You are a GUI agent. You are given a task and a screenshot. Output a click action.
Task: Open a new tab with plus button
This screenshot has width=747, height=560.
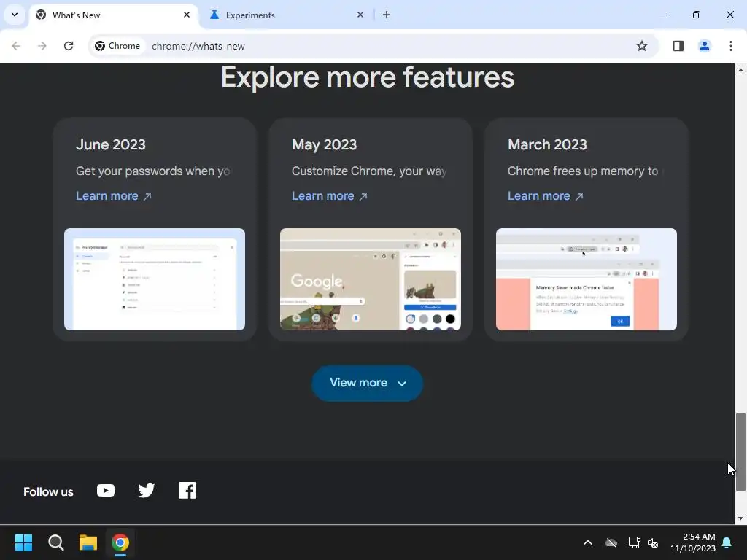point(387,15)
